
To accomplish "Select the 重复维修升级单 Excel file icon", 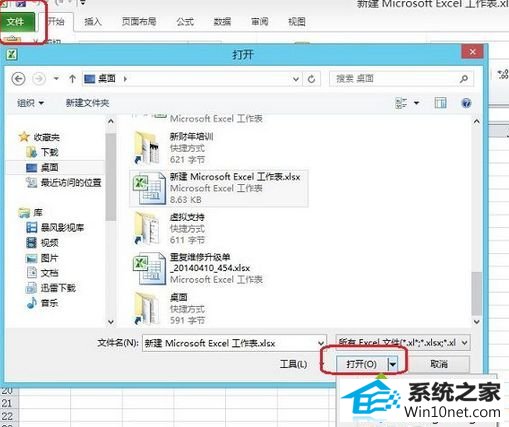I will coord(149,269).
